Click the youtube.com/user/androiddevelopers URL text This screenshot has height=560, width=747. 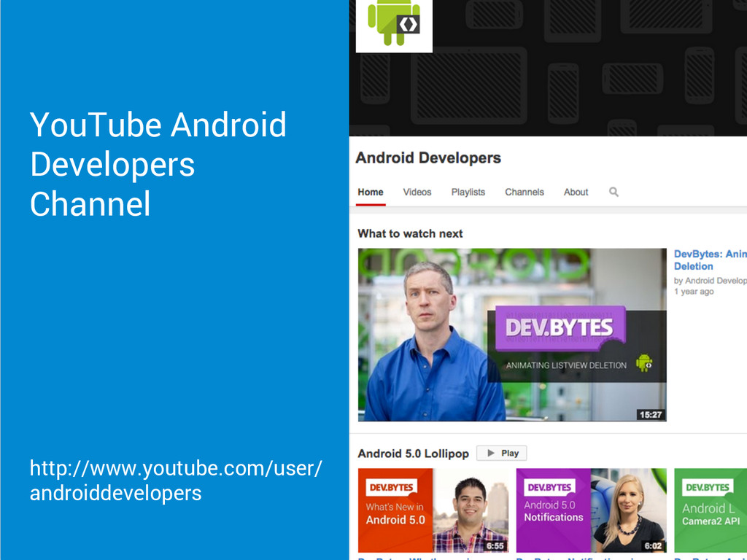click(176, 481)
